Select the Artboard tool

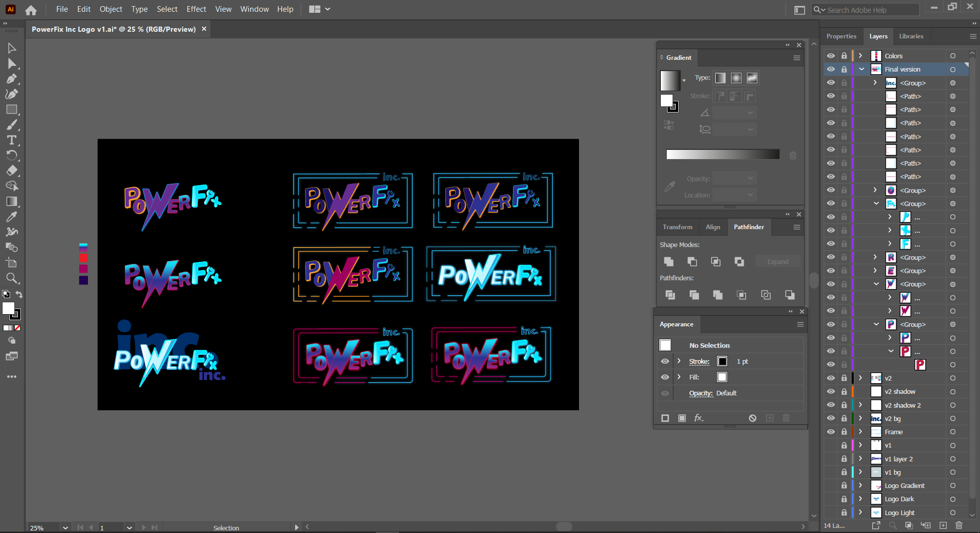pos(12,263)
